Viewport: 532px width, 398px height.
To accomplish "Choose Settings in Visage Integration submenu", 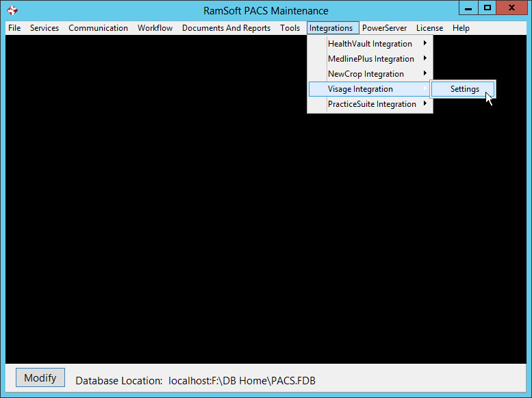I will tap(464, 89).
